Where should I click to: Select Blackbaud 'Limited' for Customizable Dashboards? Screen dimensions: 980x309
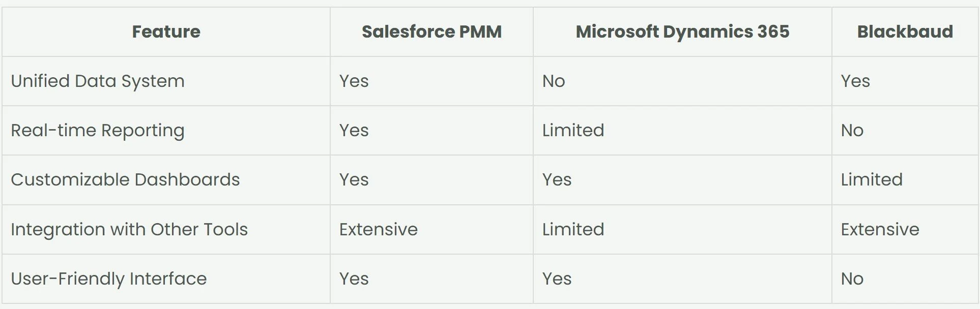pos(872,179)
